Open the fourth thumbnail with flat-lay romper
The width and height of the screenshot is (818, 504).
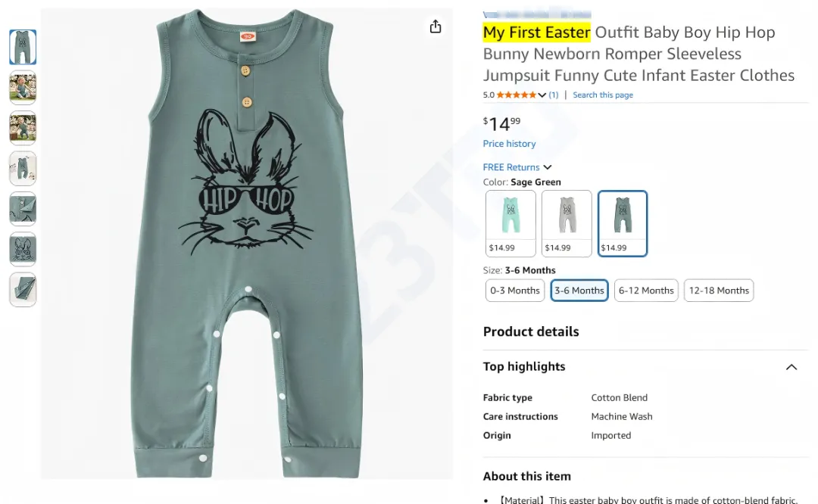point(23,169)
